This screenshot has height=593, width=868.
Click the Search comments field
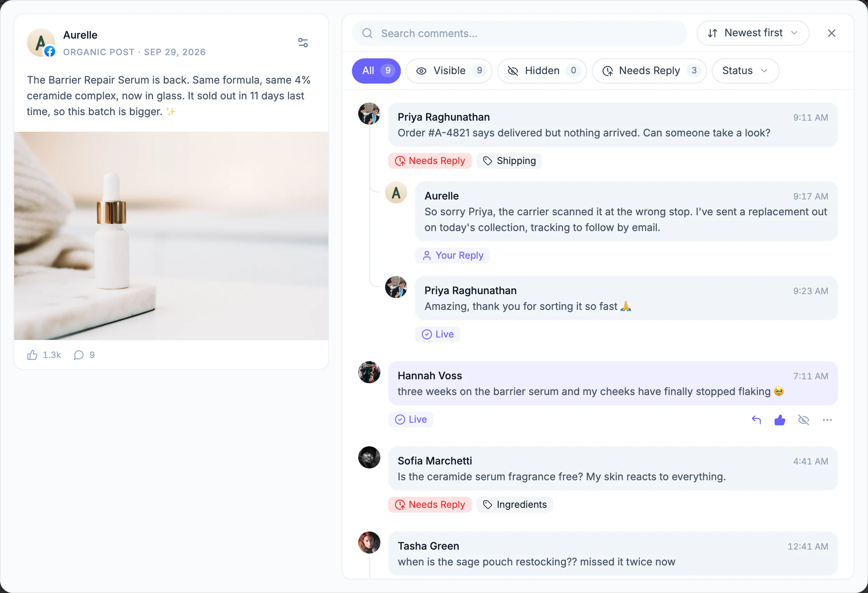(519, 33)
